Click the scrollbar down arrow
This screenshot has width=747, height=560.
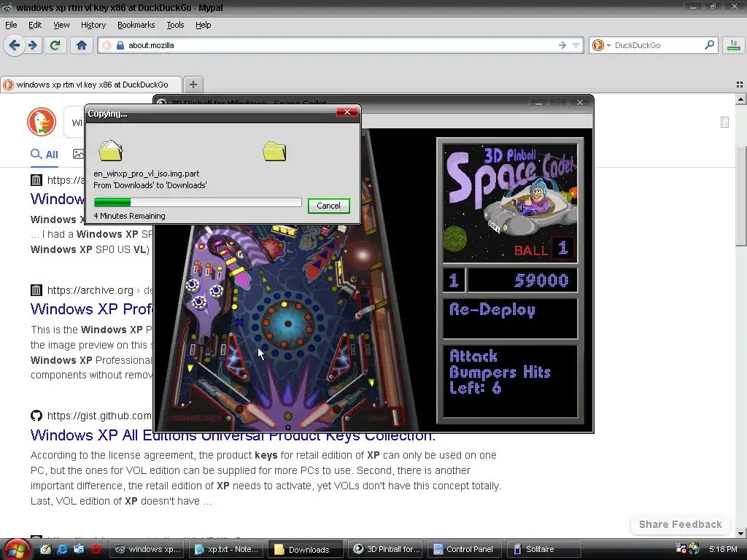point(741,533)
